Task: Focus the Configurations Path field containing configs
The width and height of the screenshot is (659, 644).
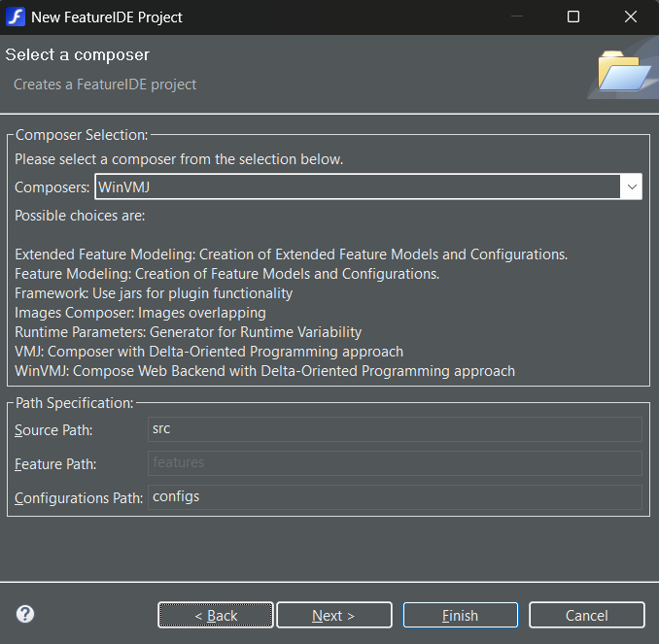Action: 395,497
